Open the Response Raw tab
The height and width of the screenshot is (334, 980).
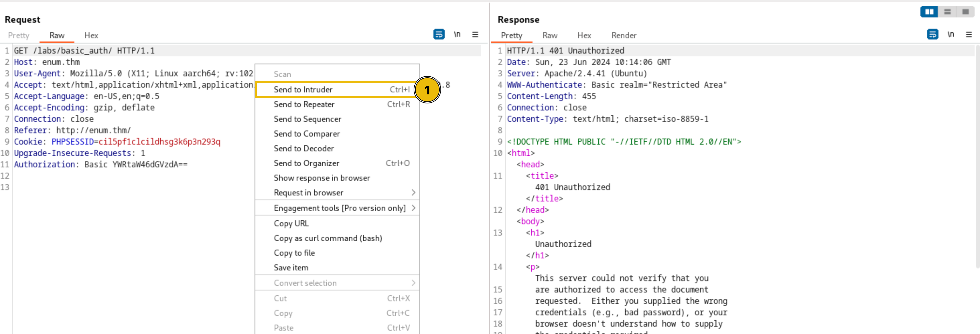coord(550,35)
